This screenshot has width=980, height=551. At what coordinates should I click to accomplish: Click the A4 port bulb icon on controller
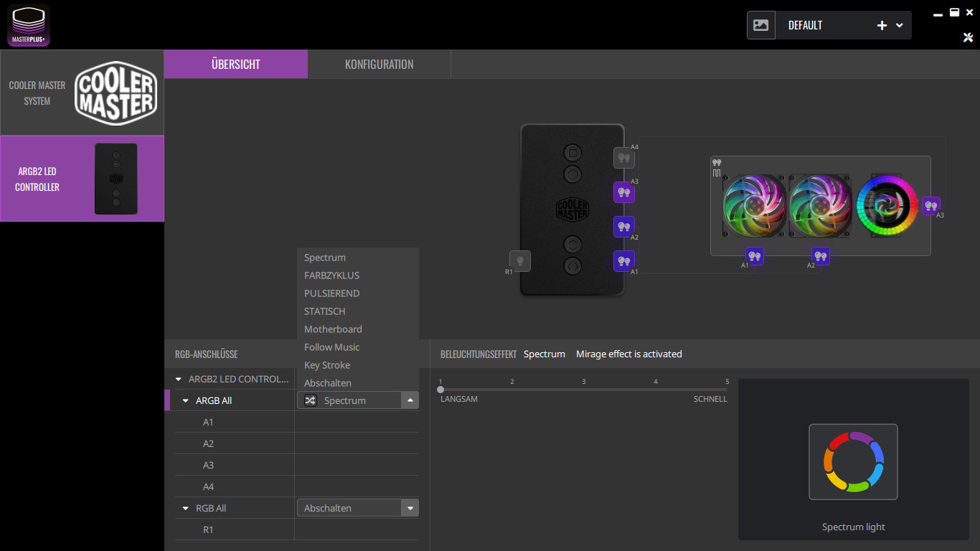pyautogui.click(x=624, y=158)
